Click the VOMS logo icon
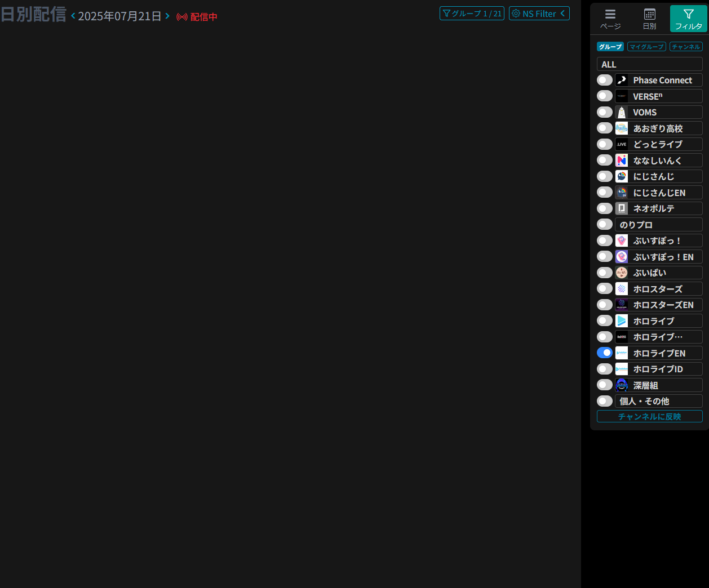709x588 pixels. (x=622, y=112)
